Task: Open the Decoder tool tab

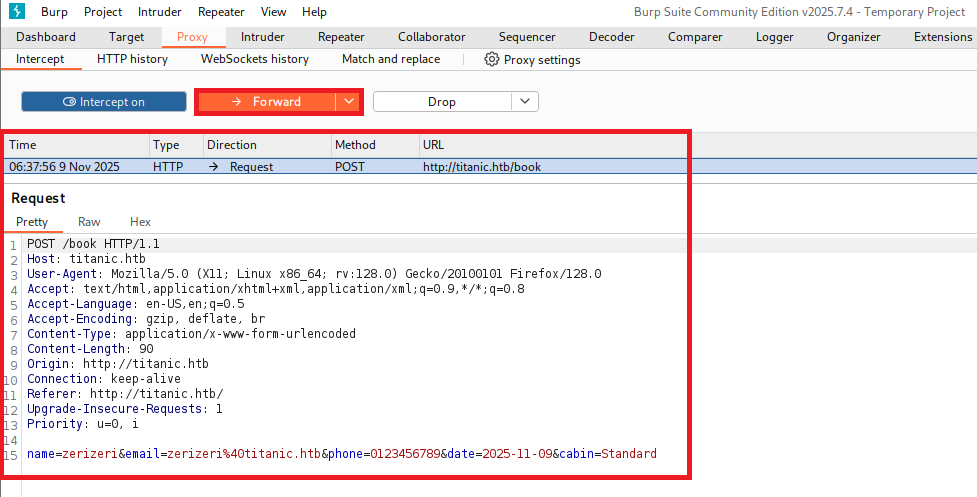Action: pos(611,37)
